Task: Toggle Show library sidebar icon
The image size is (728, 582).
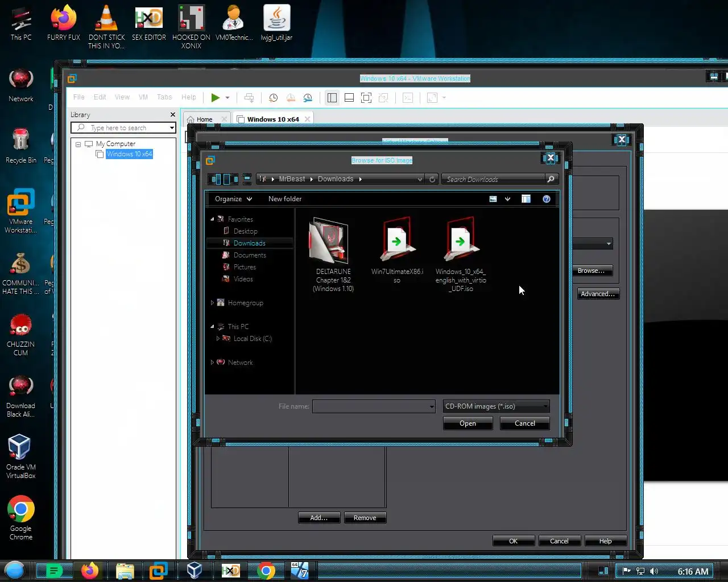Action: click(x=332, y=98)
